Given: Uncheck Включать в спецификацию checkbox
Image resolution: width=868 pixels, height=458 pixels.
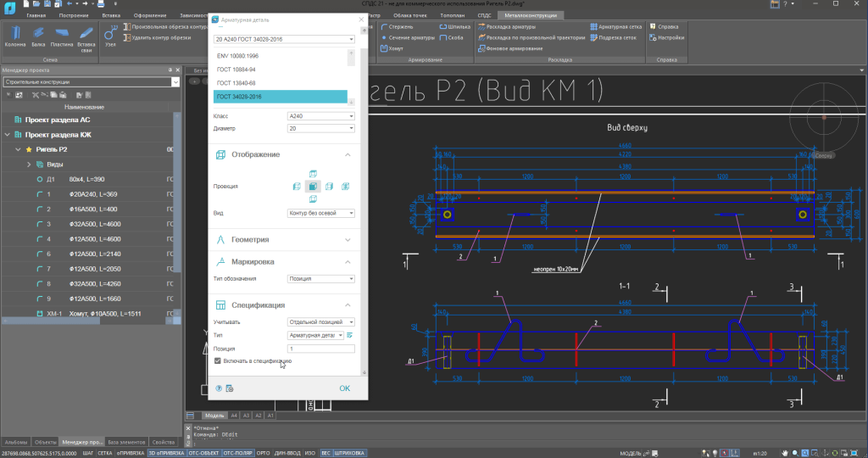Looking at the screenshot, I should tap(218, 360).
